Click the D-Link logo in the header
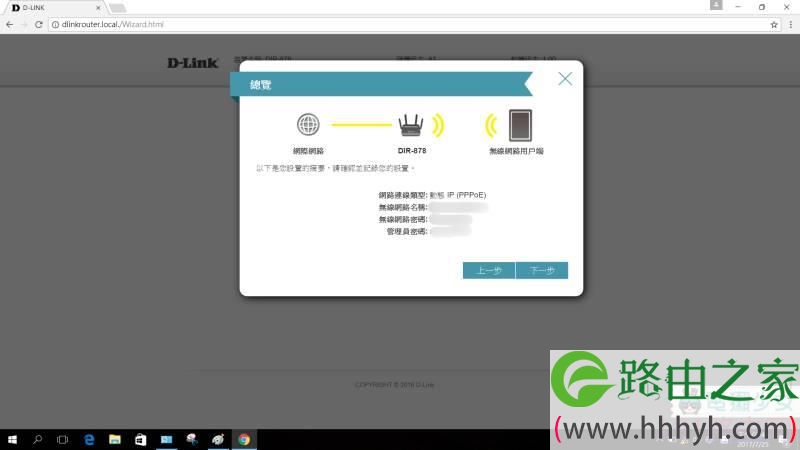800x450 pixels. (192, 63)
